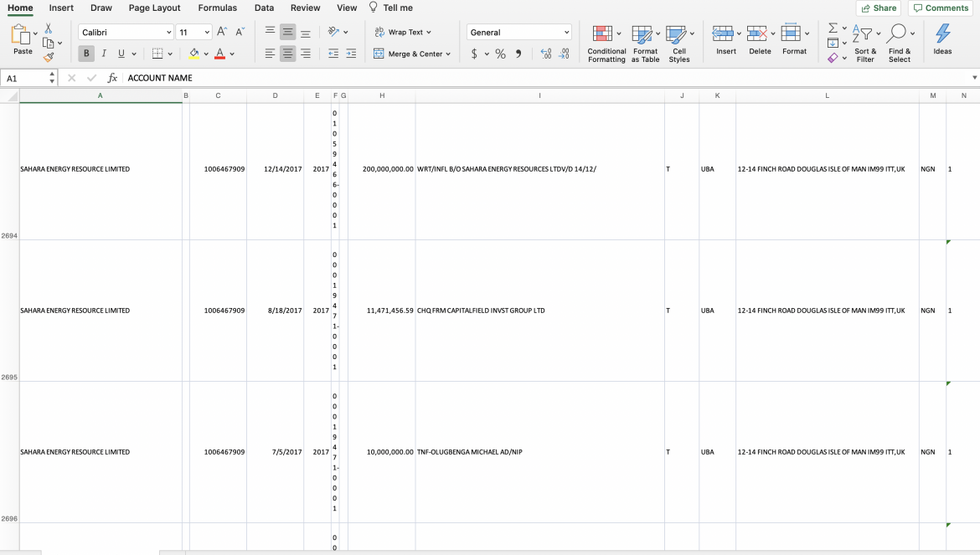Toggle Bold formatting
The image size is (980, 555).
coord(86,54)
